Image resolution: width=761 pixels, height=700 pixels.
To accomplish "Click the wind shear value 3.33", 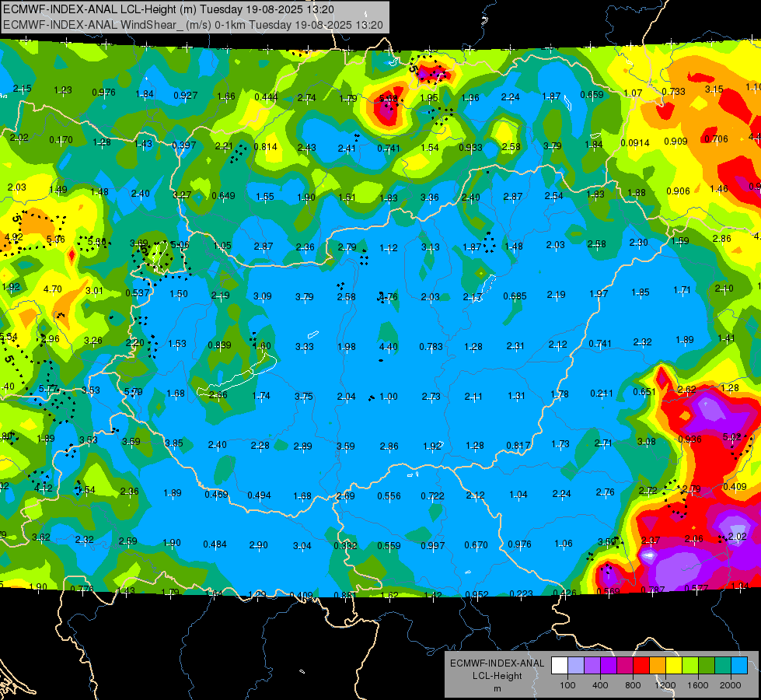I will click(304, 347).
